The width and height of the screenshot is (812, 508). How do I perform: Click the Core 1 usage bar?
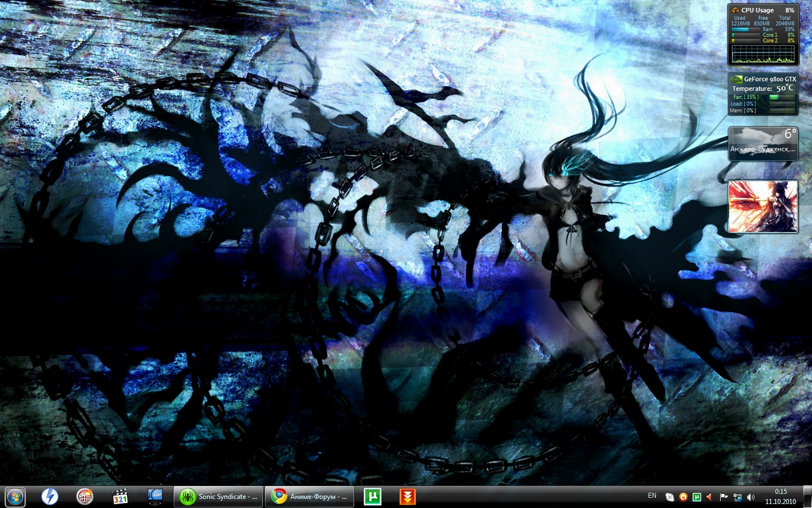click(x=746, y=35)
